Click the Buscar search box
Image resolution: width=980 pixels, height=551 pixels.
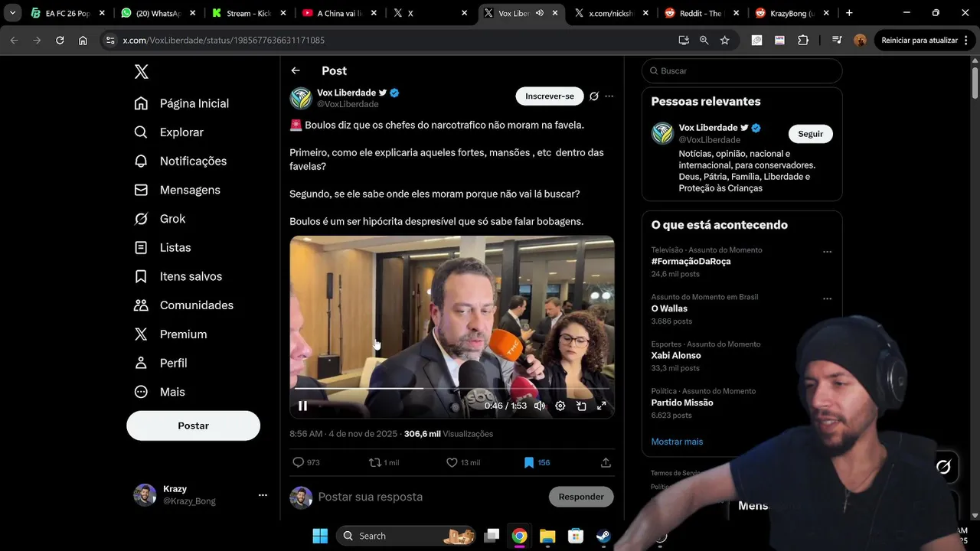[x=742, y=71]
